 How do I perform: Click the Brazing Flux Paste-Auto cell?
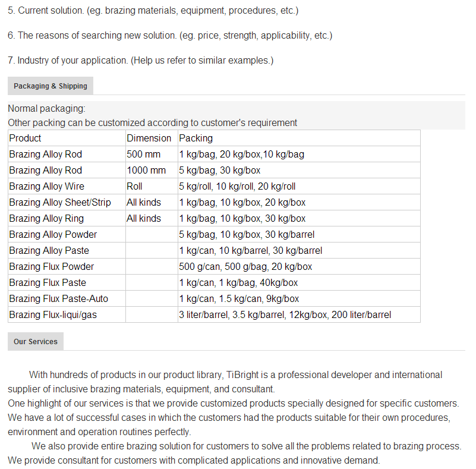pos(67,299)
